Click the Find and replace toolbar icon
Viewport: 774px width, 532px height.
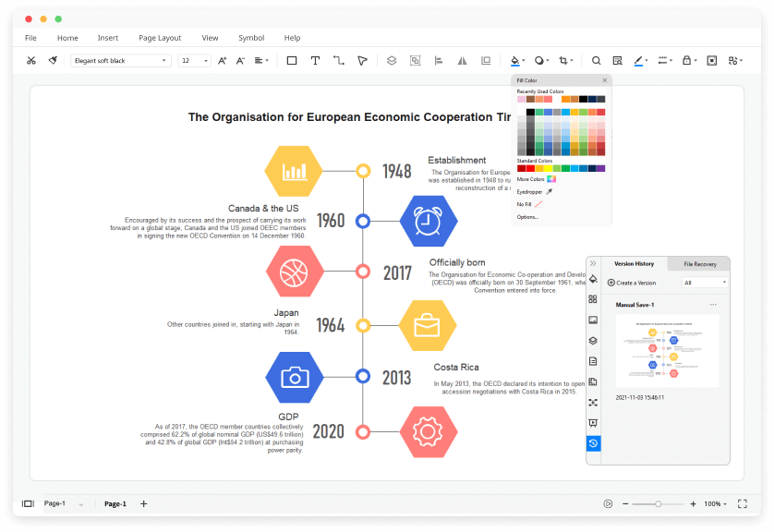pos(618,60)
